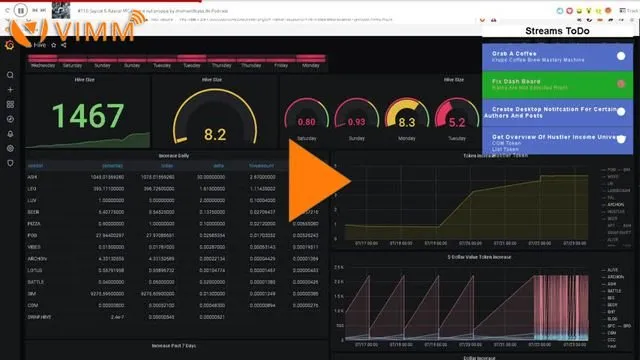640x360 pixels.
Task: Sort table by delta column
Action: point(218,166)
